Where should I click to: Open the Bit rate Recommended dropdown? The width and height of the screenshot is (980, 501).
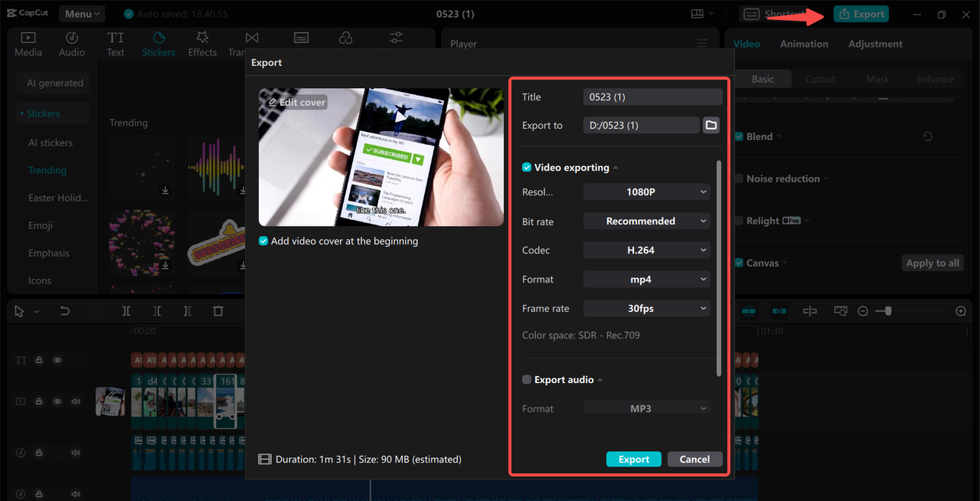click(x=647, y=221)
